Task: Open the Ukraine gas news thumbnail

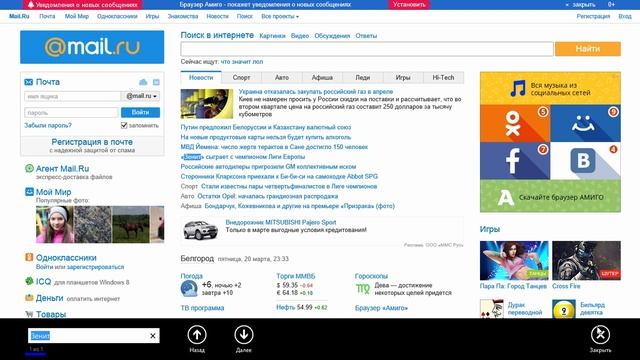Action: click(207, 104)
